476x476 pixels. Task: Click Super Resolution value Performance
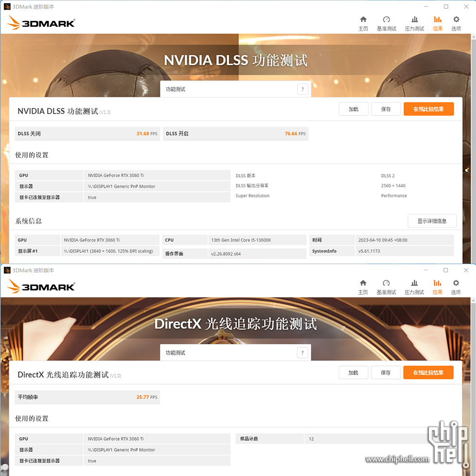(394, 196)
